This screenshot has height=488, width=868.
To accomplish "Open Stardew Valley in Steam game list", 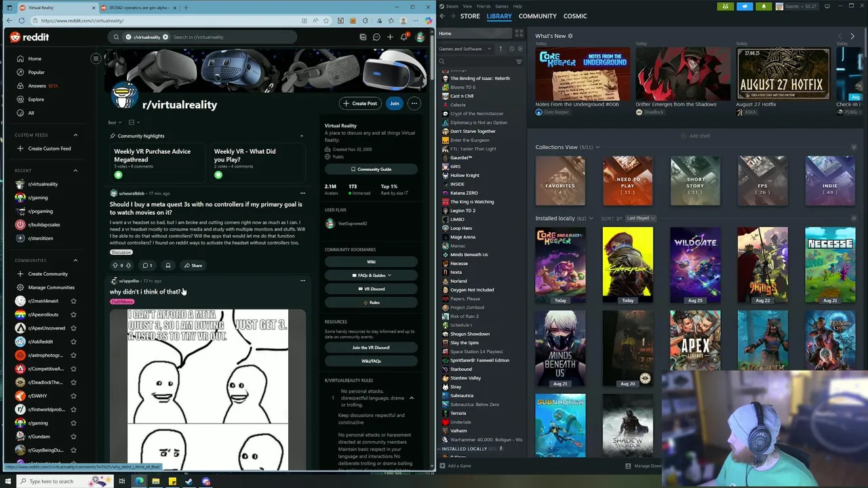I will pyautogui.click(x=465, y=378).
